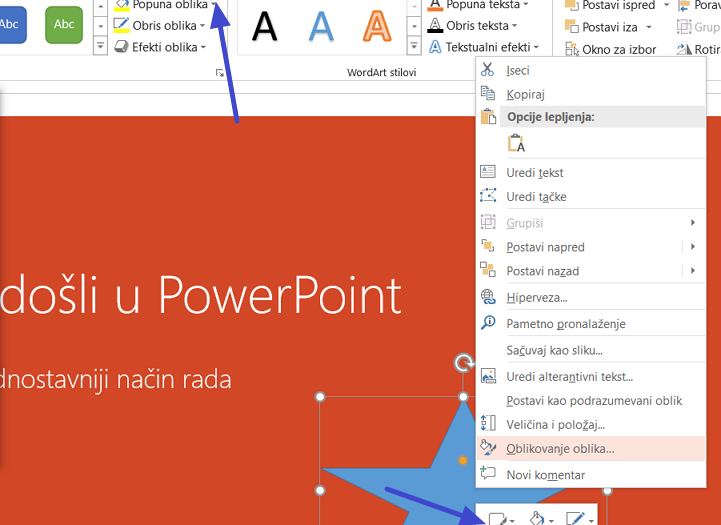This screenshot has width=721, height=525.
Task: Click the Uredi tačke points icon
Action: [487, 195]
